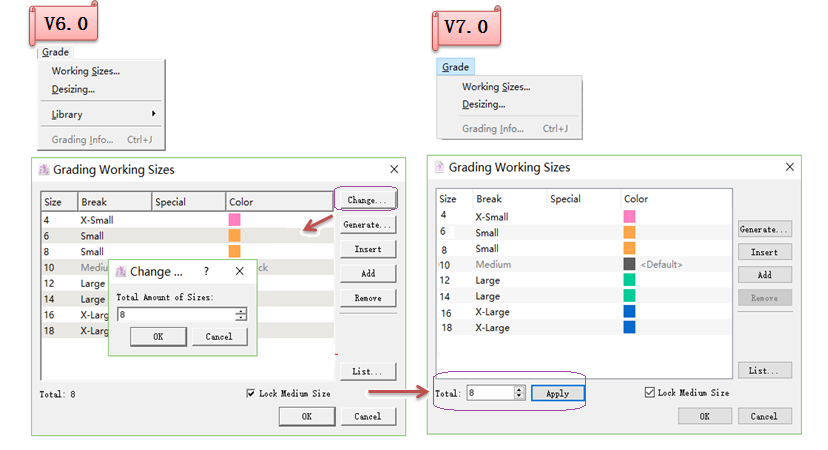Click the Generate... button in V7.0 dialog
Image resolution: width=828 pixels, height=450 pixels.
[764, 229]
